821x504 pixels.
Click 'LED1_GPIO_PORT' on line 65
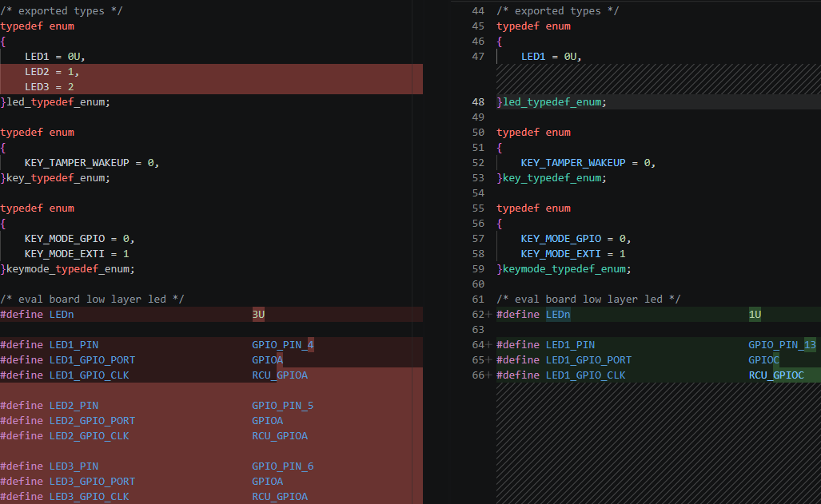point(588,360)
